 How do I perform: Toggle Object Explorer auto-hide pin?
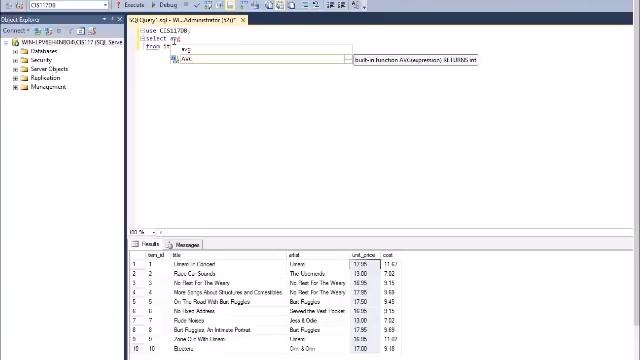pyautogui.click(x=112, y=19)
